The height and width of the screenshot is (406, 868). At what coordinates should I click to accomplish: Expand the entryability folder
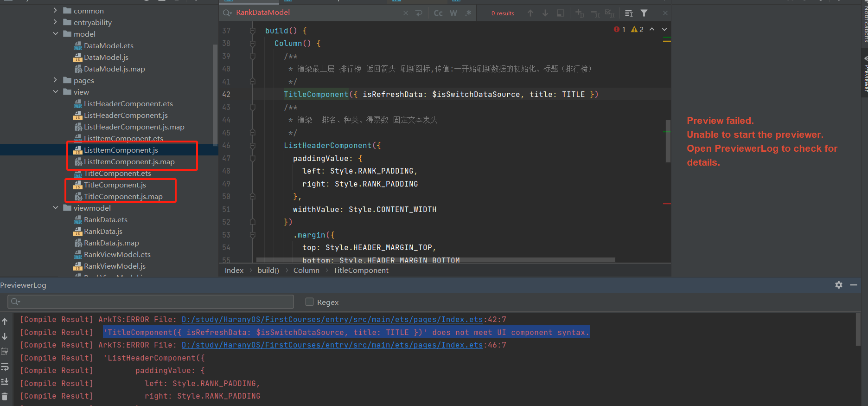point(55,22)
